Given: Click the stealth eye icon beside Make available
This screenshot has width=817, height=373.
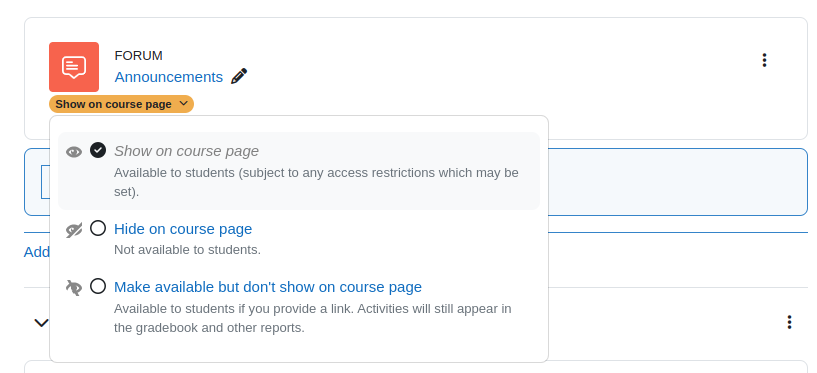Looking at the screenshot, I should (74, 288).
